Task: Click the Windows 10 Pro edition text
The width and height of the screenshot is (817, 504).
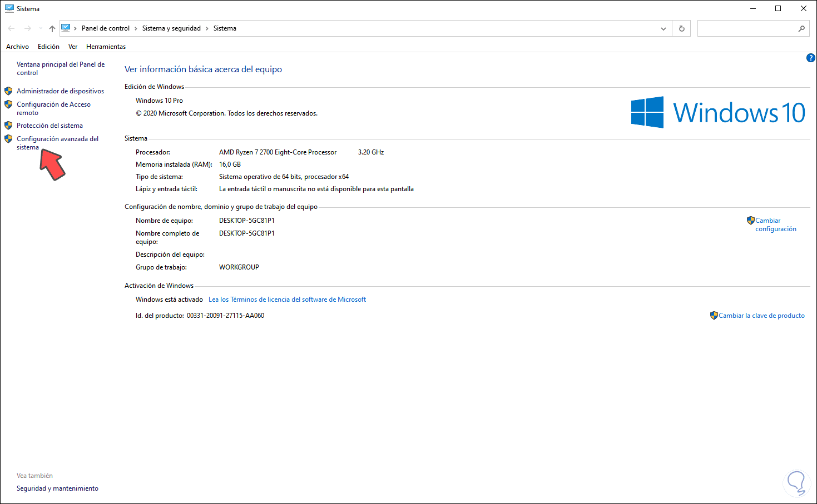Action: click(159, 101)
